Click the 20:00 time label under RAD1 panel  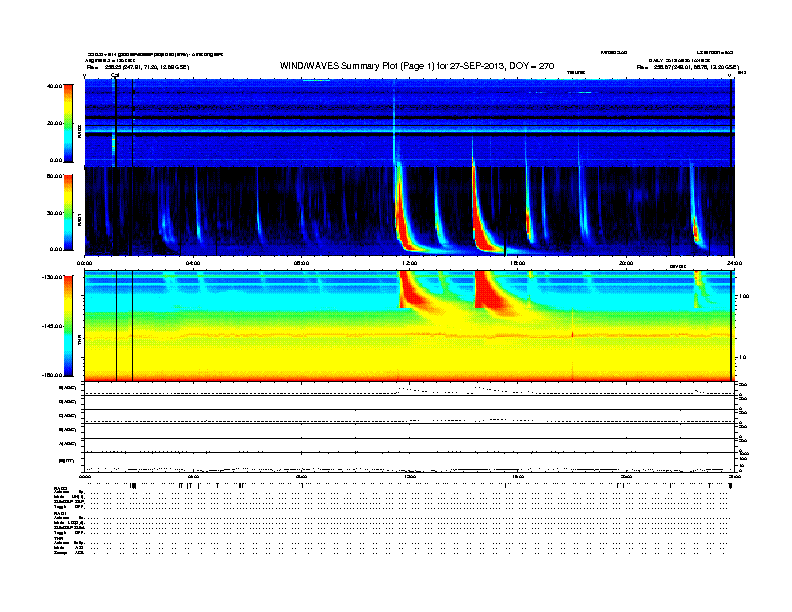coord(626,263)
